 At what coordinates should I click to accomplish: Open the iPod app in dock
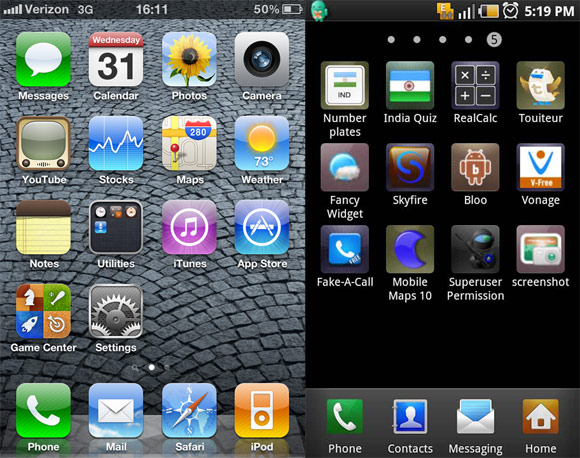click(x=262, y=411)
